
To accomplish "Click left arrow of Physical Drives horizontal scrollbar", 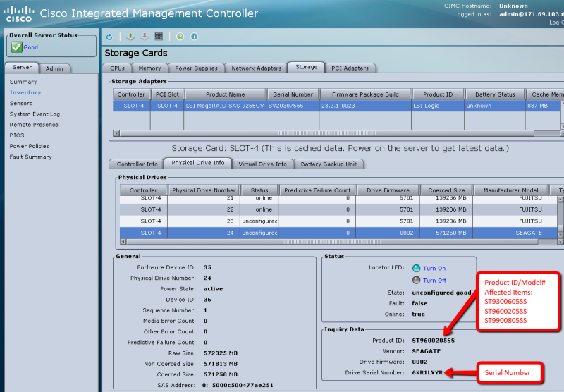I will 123,242.
